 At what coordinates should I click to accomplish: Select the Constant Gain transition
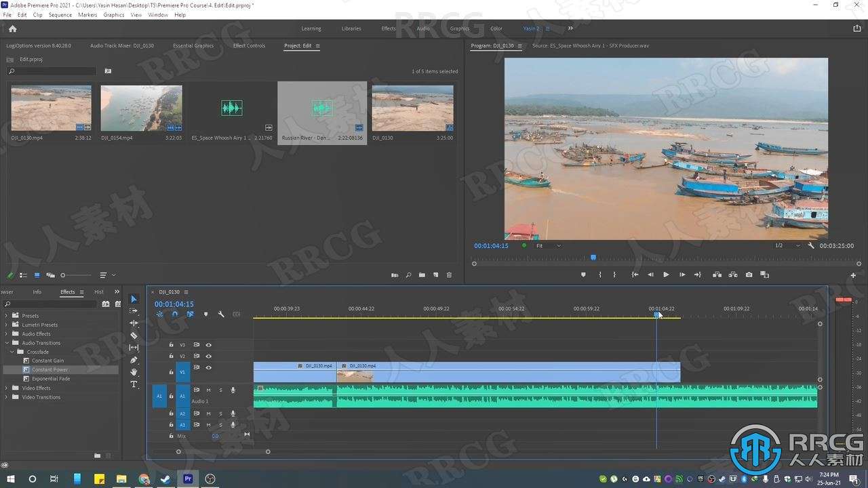click(47, 361)
